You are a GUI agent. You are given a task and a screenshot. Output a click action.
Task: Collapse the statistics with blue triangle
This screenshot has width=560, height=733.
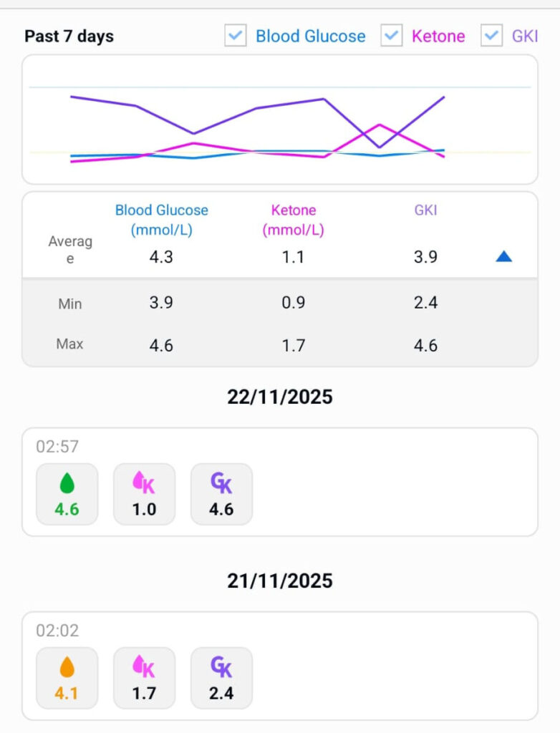point(503,256)
